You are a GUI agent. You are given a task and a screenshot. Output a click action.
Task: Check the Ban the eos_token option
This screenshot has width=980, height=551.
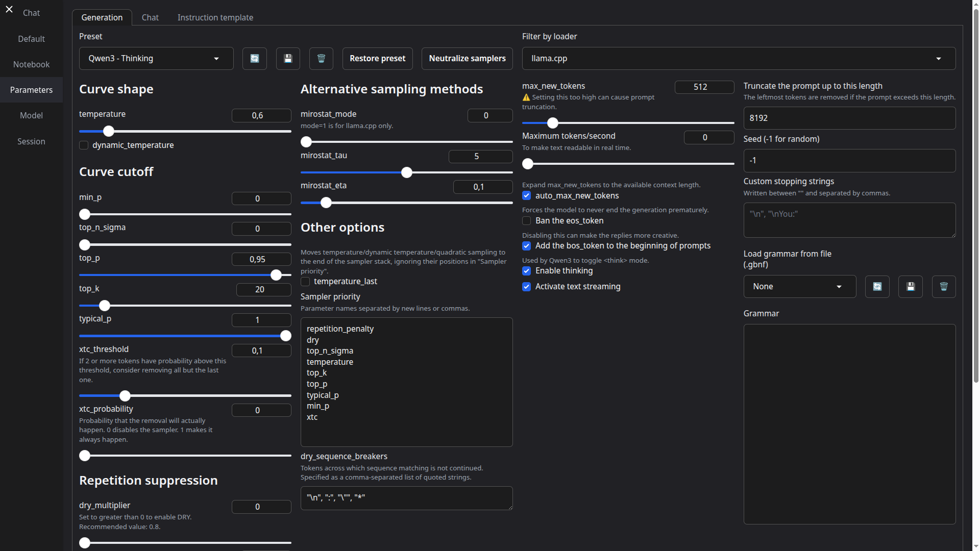pos(527,221)
